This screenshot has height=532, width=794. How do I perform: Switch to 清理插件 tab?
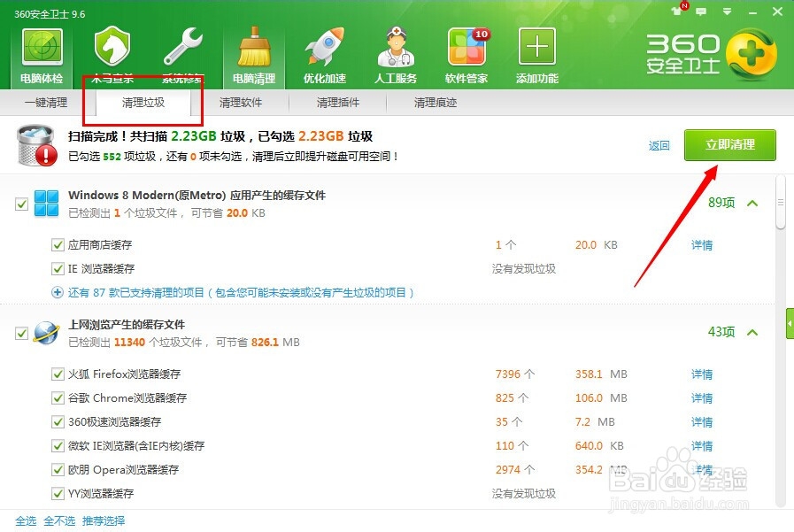338,103
